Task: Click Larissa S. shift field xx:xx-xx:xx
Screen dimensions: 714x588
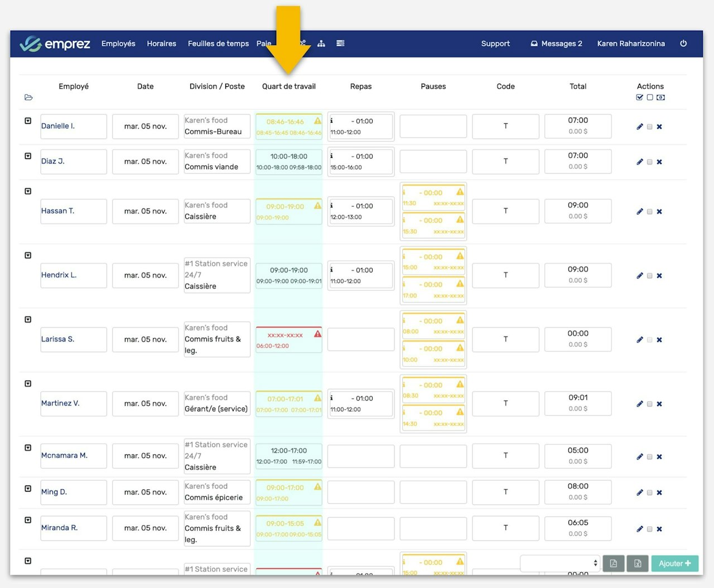Action: tap(289, 339)
